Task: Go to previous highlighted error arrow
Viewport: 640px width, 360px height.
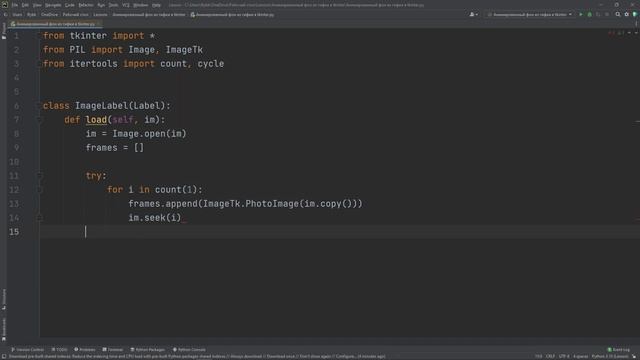Action: (x=629, y=33)
